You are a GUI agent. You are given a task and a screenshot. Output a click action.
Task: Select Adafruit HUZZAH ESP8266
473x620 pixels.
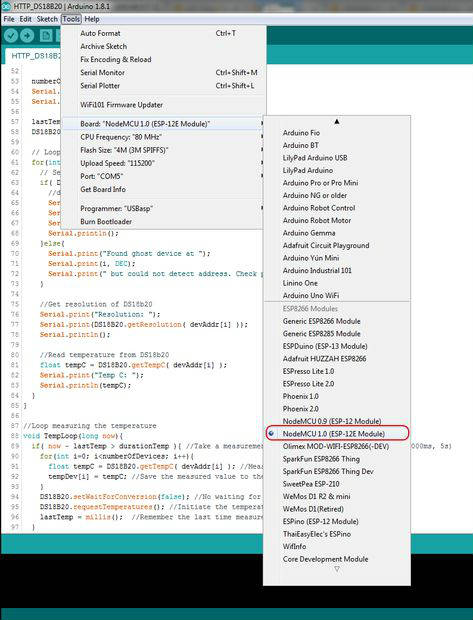click(x=337, y=359)
